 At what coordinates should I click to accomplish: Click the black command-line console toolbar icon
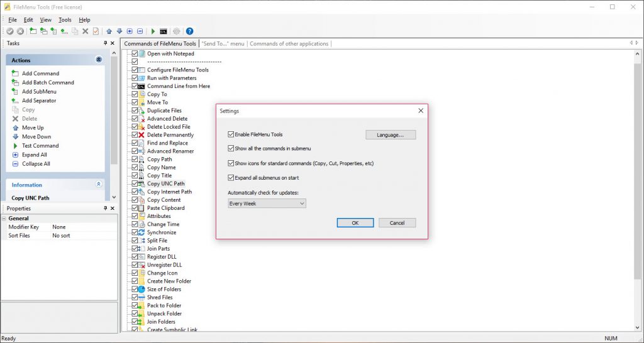pyautogui.click(x=164, y=31)
